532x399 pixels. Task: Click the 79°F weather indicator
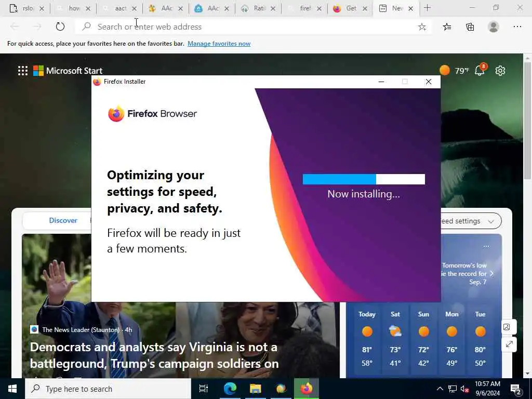click(x=454, y=70)
